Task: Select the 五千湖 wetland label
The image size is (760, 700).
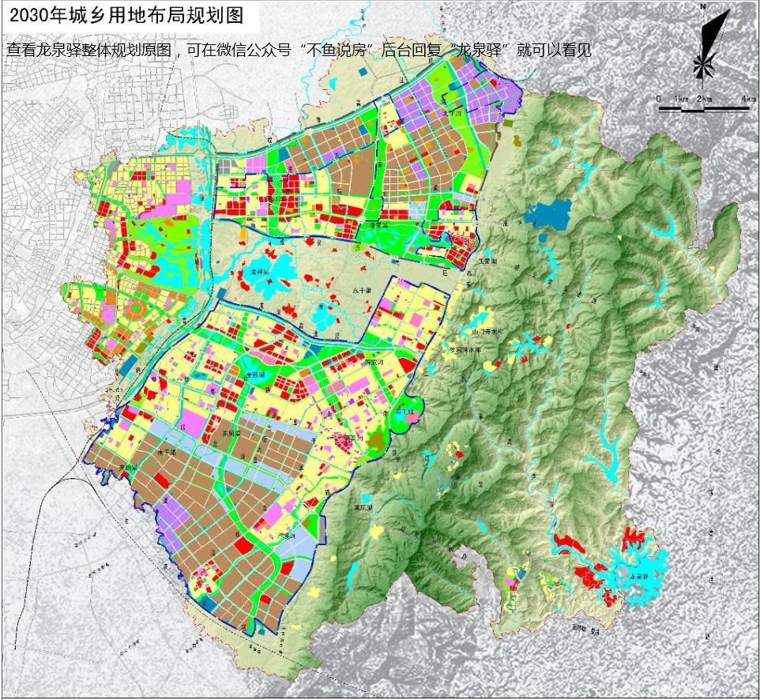Action: 363,291
